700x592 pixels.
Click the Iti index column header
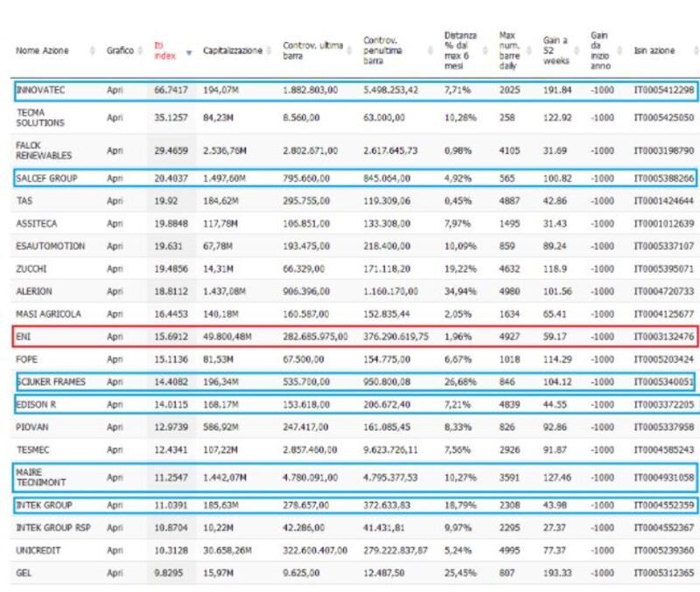164,51
